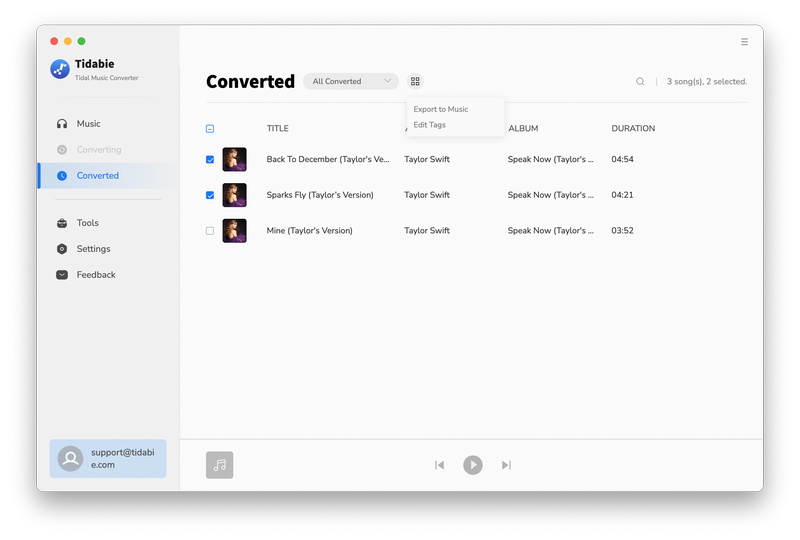Go to the Tools page label
The height and width of the screenshot is (540, 800).
click(87, 223)
